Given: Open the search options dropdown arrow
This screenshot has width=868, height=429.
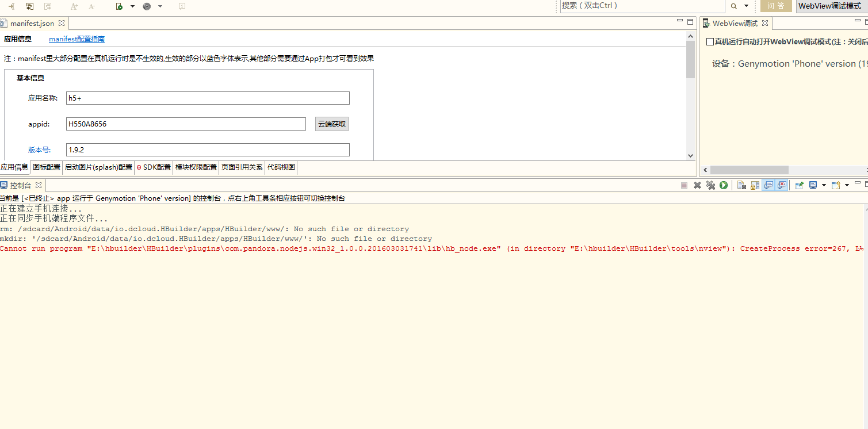Looking at the screenshot, I should [747, 6].
